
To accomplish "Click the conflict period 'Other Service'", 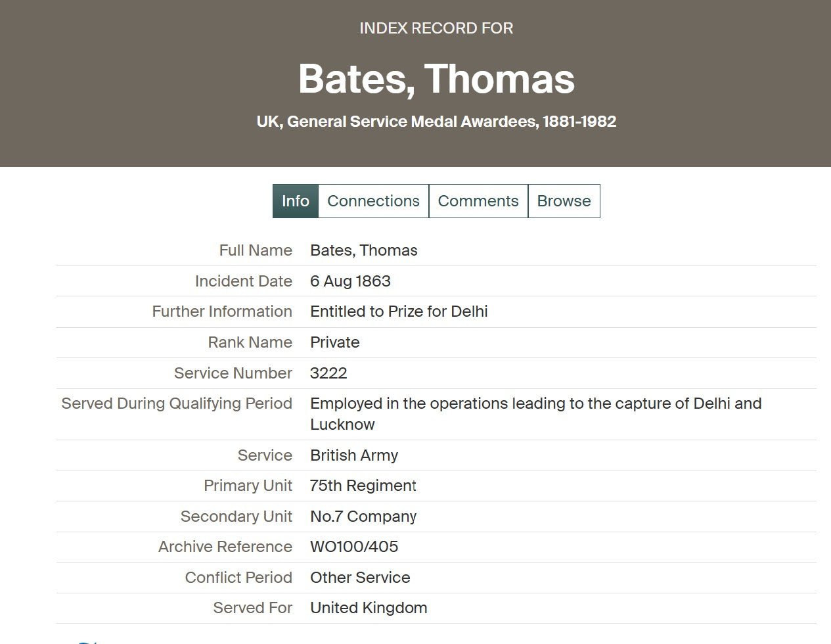I will click(x=359, y=578).
